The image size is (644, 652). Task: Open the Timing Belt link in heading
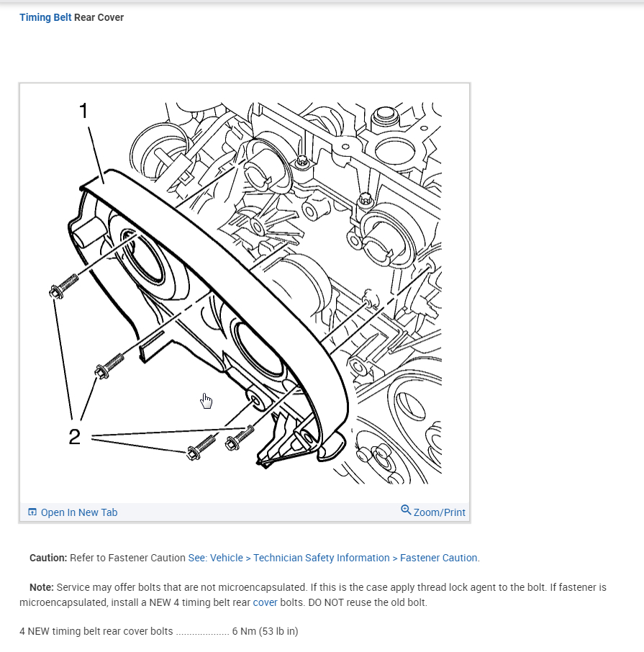pyautogui.click(x=45, y=17)
